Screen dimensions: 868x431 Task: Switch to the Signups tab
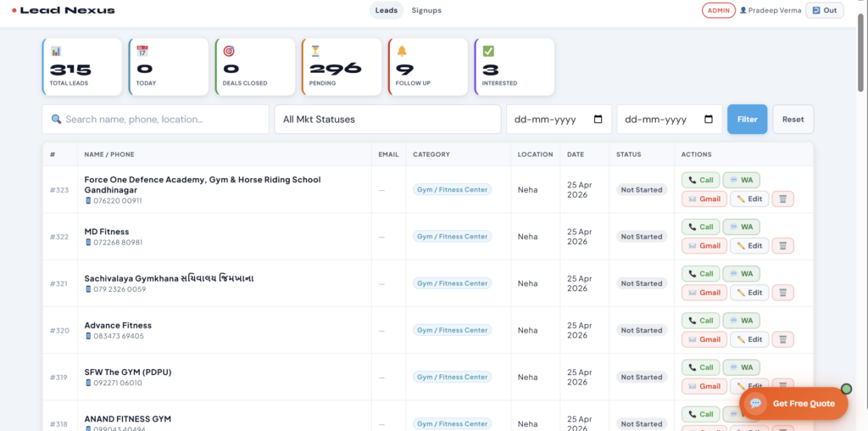tap(426, 10)
